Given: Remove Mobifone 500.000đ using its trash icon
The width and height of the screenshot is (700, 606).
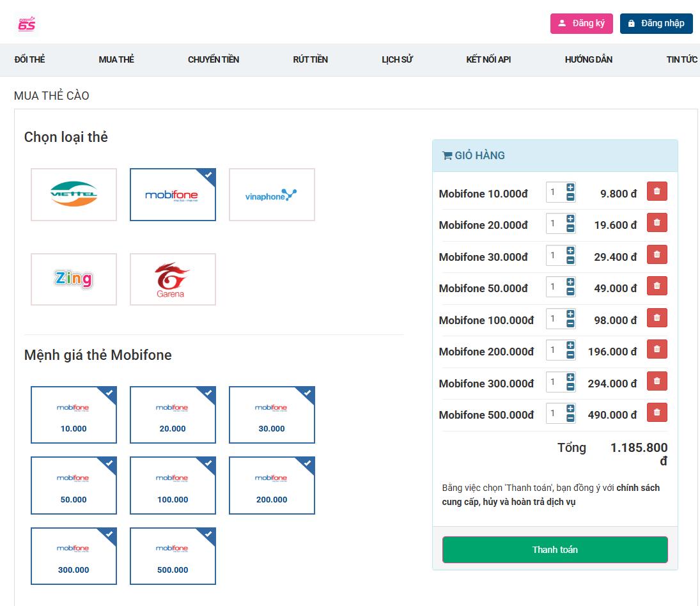Looking at the screenshot, I should coord(657,412).
